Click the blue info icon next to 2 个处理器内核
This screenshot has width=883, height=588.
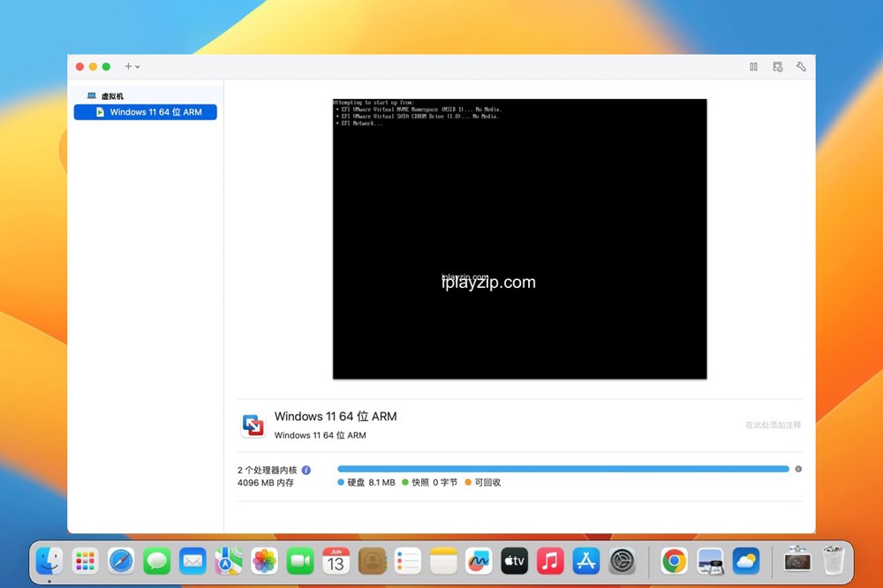point(306,470)
